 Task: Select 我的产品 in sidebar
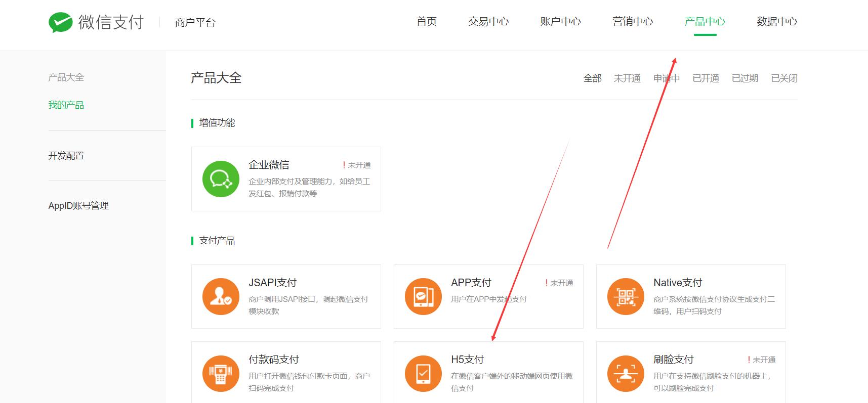[66, 105]
